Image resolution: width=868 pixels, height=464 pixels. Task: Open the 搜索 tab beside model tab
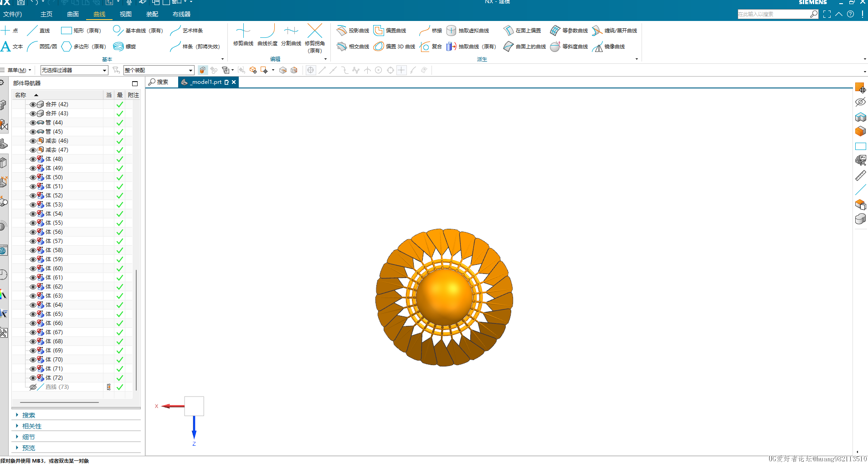click(159, 82)
